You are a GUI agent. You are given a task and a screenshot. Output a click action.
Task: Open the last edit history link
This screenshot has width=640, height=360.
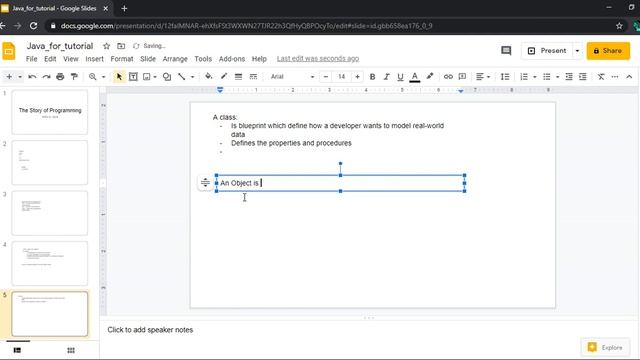point(318,59)
